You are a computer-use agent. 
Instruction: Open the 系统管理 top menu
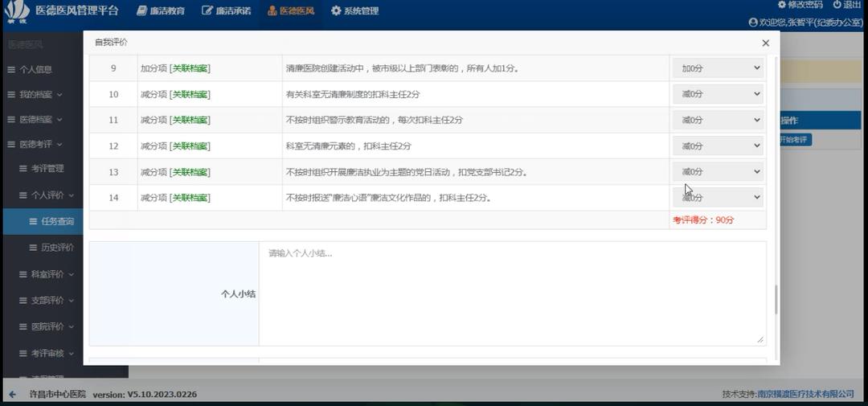pyautogui.click(x=355, y=10)
